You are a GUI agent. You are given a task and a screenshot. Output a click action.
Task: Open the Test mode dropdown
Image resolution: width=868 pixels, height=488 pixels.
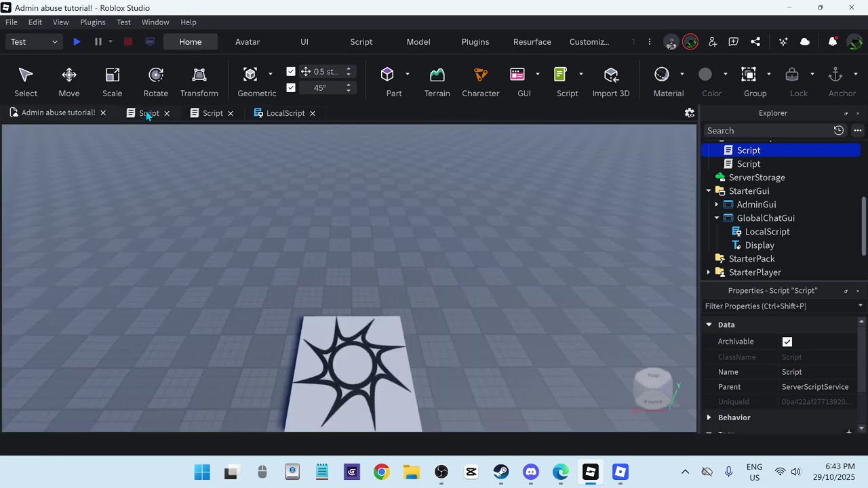coord(35,42)
